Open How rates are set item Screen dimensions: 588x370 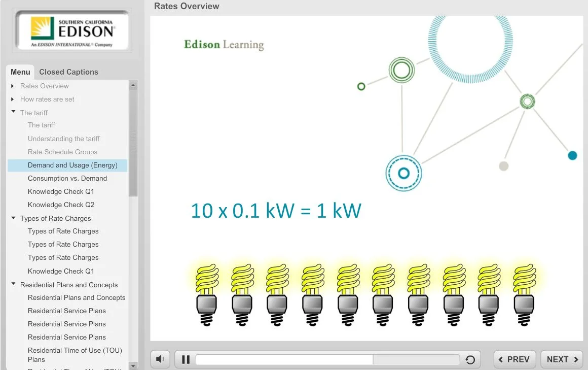click(x=47, y=99)
